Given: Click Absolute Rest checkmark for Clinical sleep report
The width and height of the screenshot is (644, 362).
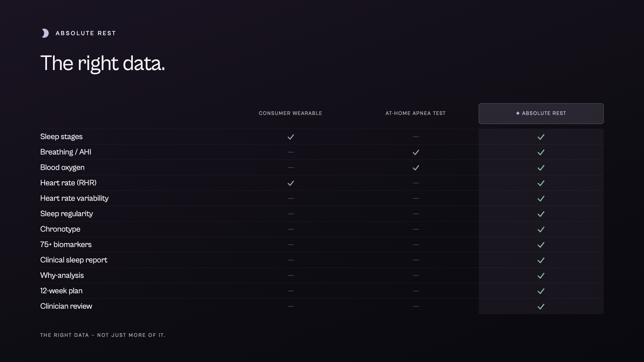Looking at the screenshot, I should click(541, 260).
